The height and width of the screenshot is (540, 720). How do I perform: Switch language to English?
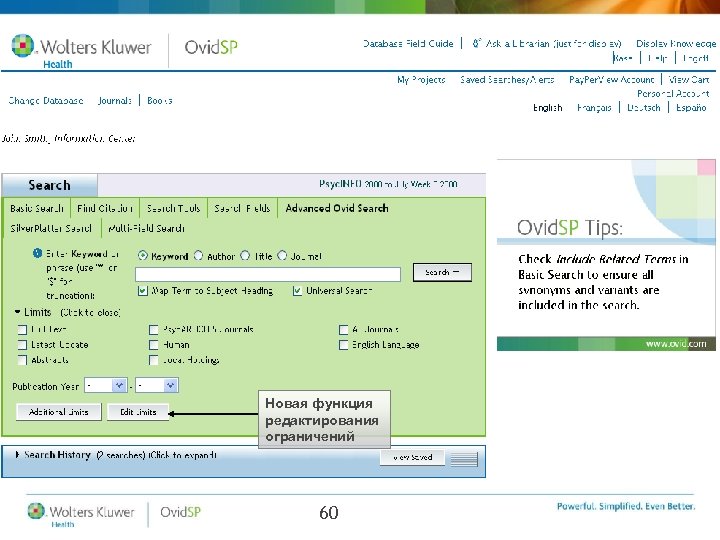coord(547,108)
